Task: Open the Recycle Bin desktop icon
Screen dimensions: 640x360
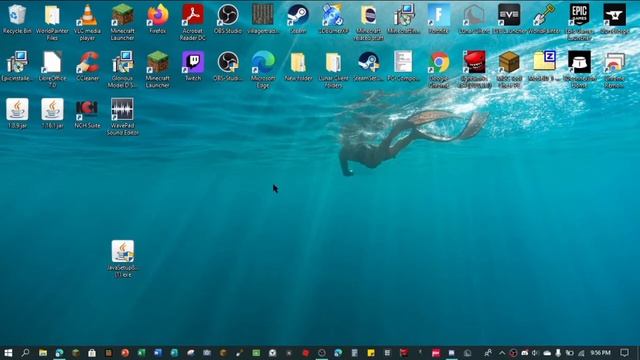Action: pos(17,20)
